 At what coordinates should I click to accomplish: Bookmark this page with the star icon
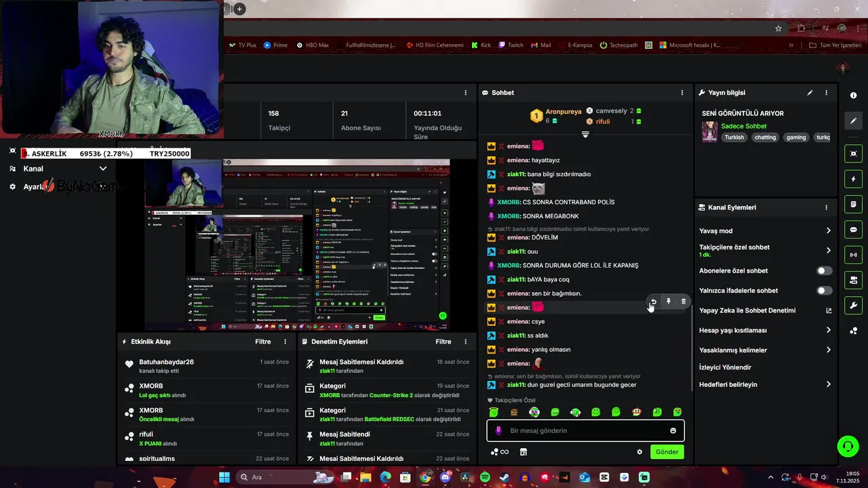(x=778, y=28)
